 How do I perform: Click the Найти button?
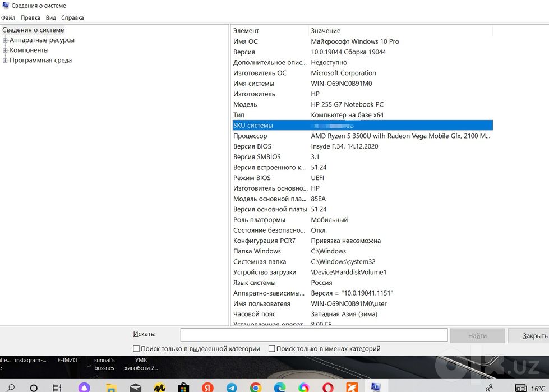(x=477, y=336)
